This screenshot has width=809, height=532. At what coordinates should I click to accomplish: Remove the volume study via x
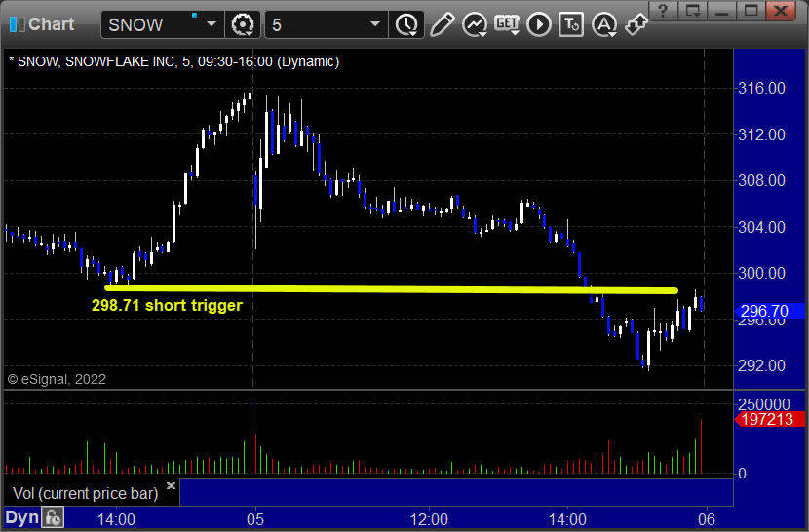click(x=172, y=485)
